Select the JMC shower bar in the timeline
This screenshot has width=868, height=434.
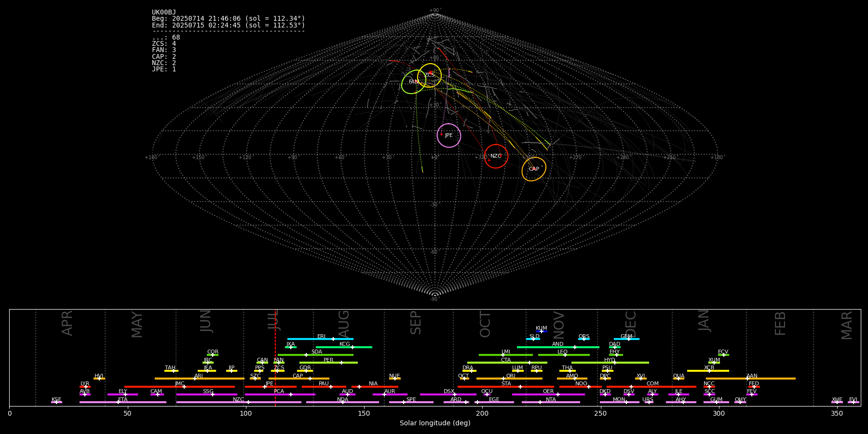(179, 387)
